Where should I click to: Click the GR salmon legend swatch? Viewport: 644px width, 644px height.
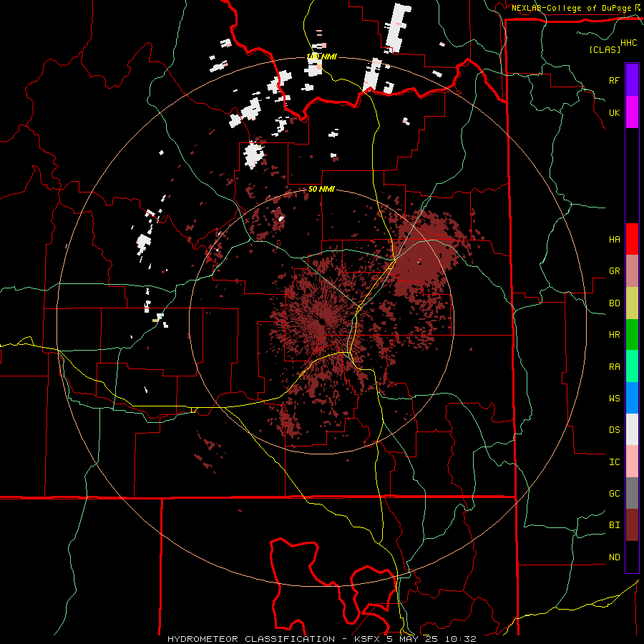click(632, 271)
